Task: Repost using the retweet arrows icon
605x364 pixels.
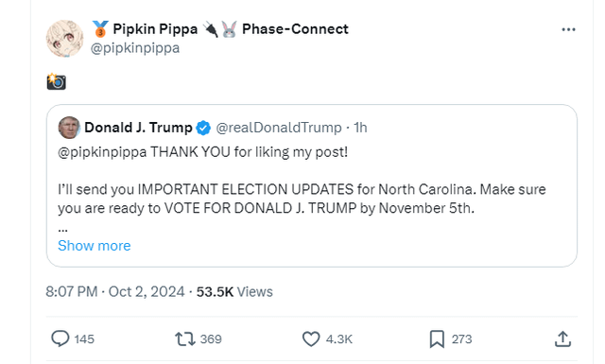Action: (185, 339)
